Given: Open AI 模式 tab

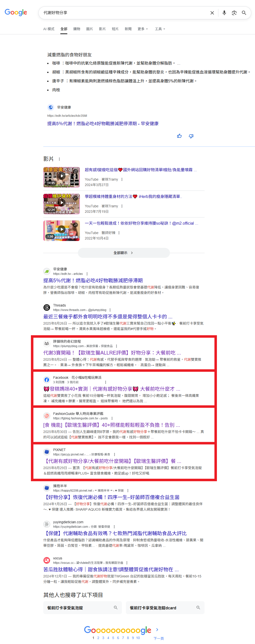Looking at the screenshot, I should click(49, 29).
